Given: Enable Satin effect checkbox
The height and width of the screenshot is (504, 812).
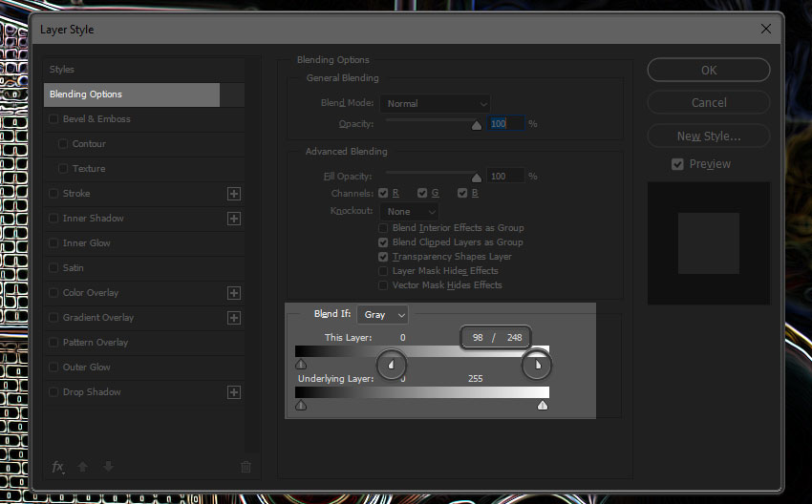Looking at the screenshot, I should 53,268.
